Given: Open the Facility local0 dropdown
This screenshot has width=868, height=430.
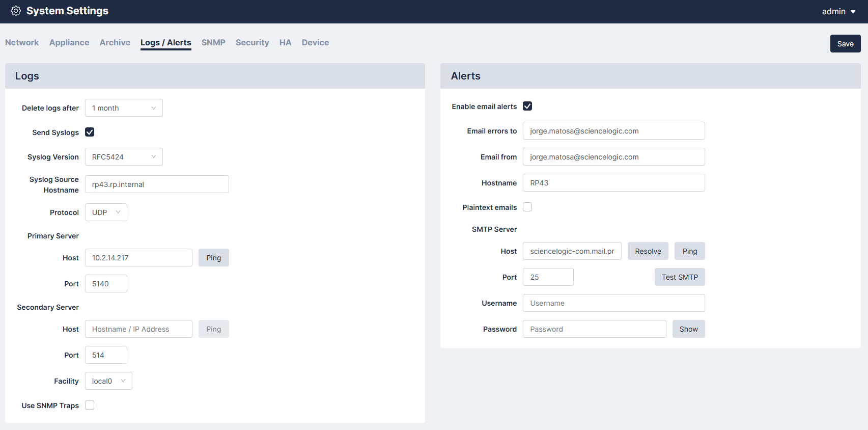Looking at the screenshot, I should click(x=108, y=381).
